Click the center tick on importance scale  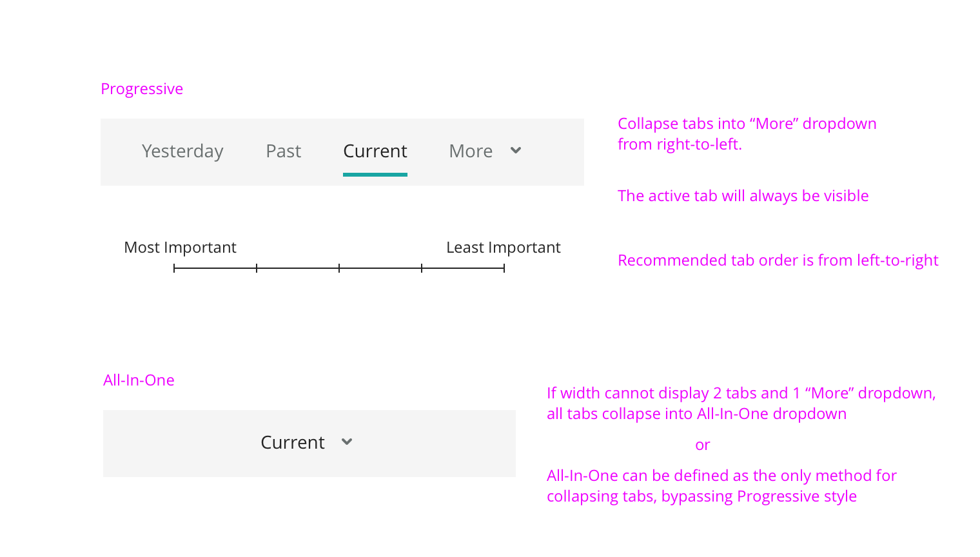pyautogui.click(x=339, y=268)
